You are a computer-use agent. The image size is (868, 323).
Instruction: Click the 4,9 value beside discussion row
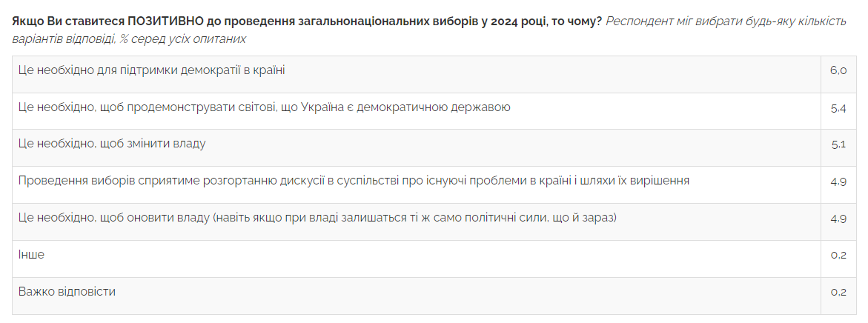[x=838, y=182]
